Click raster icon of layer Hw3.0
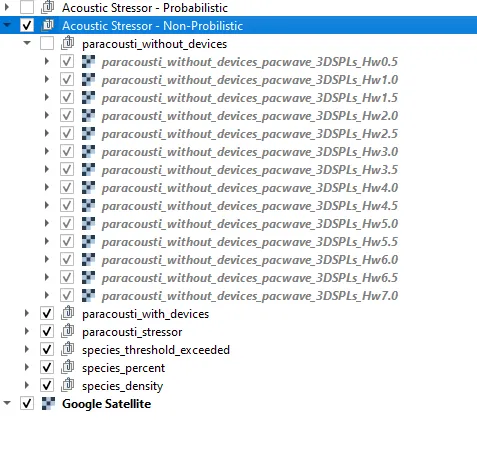This screenshot has height=449, width=477. (x=88, y=152)
